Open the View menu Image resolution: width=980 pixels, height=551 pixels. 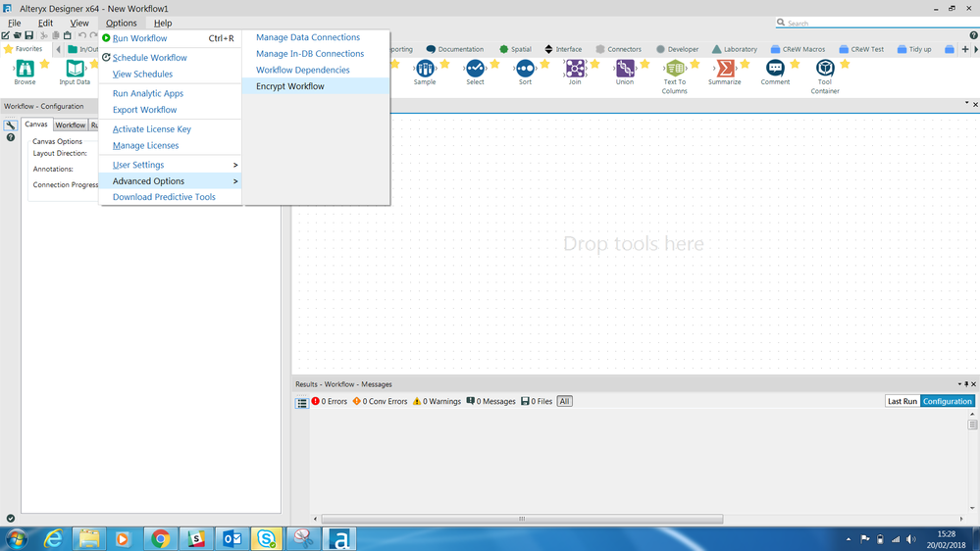[x=79, y=24]
